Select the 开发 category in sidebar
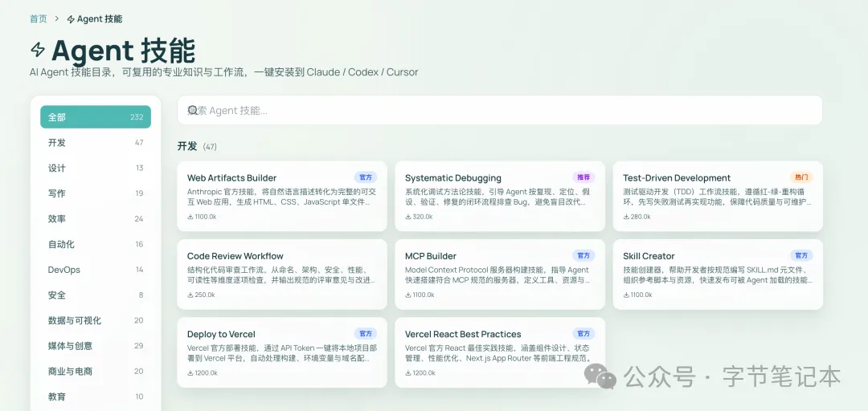 click(95, 142)
